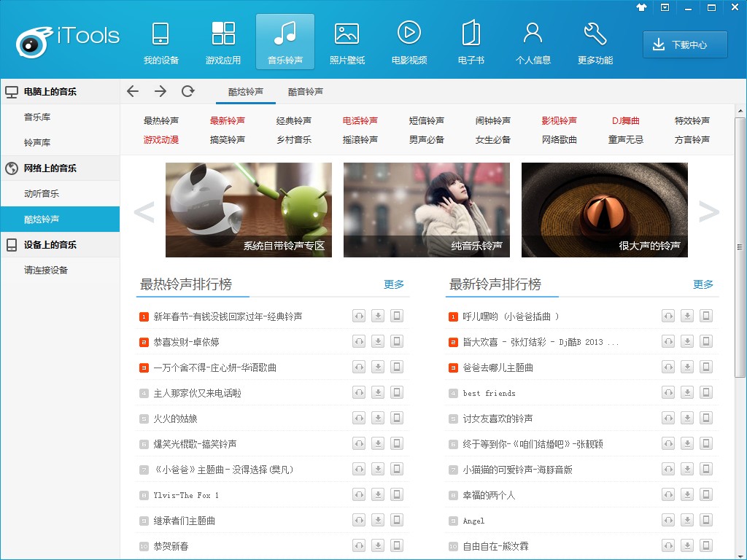Click the skin (T-shirt) icon in title bar
Viewport: 747px width, 560px height.
(x=641, y=7)
